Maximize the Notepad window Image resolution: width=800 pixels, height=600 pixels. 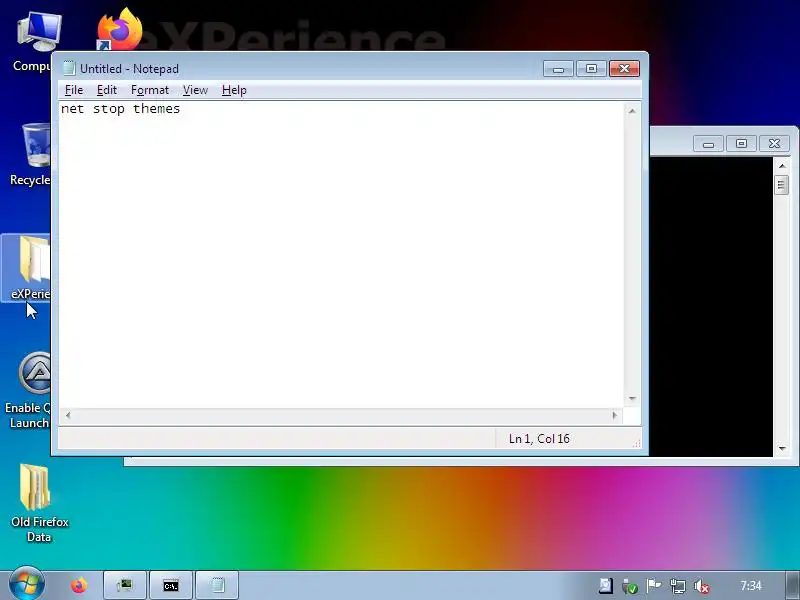(591, 69)
